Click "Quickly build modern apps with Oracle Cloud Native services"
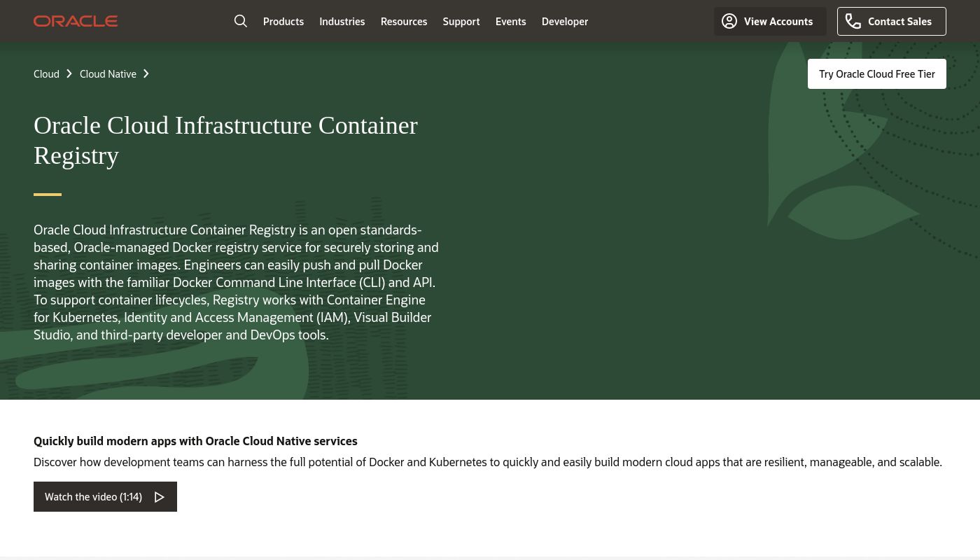The image size is (980, 560). tap(195, 441)
